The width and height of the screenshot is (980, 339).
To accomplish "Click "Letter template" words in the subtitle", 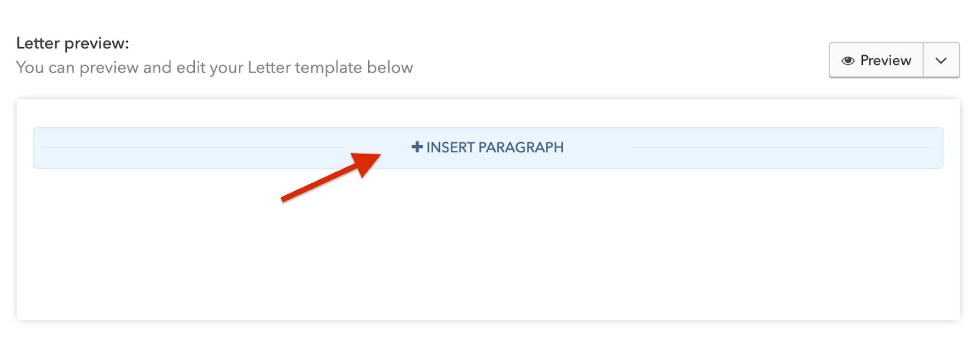I will (x=304, y=67).
